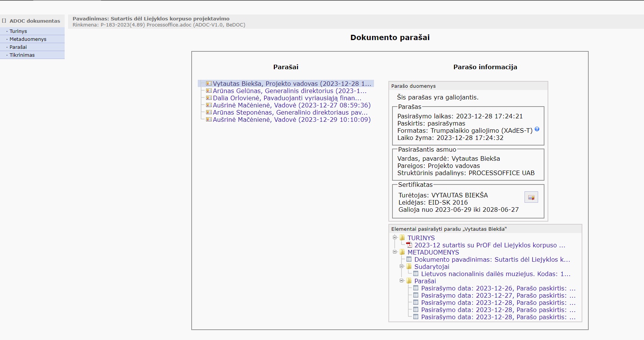644x340 pixels.
Task: Click signature icon beside Dalia Orlovienė entry
Action: [x=209, y=98]
